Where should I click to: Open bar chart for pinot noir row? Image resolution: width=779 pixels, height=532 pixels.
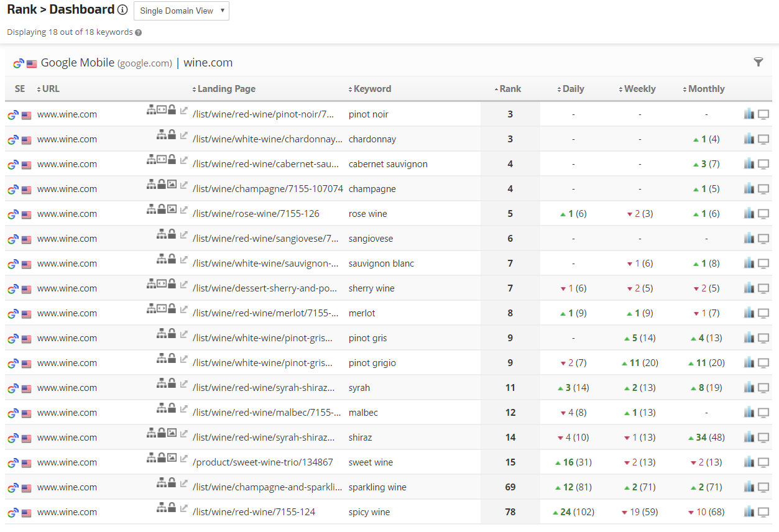pyautogui.click(x=749, y=114)
